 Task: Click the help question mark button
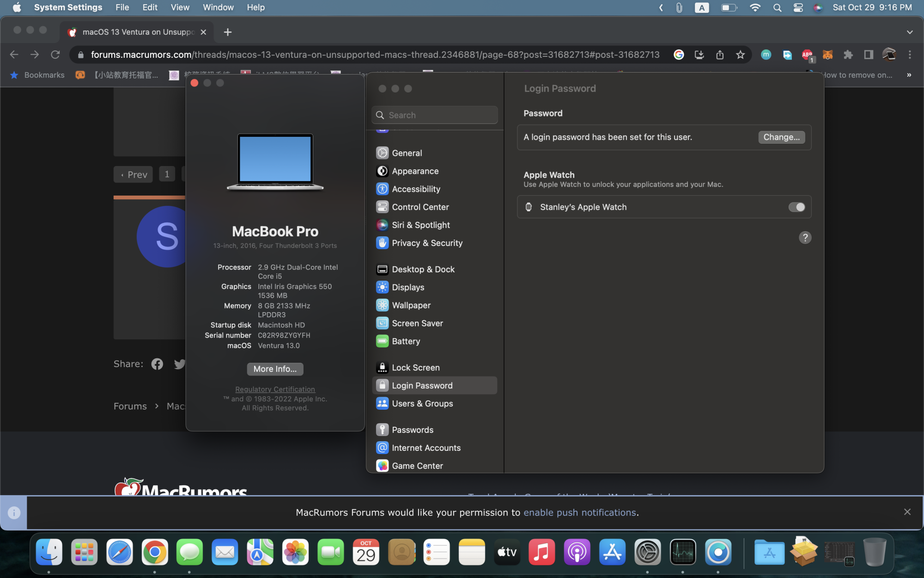805,237
